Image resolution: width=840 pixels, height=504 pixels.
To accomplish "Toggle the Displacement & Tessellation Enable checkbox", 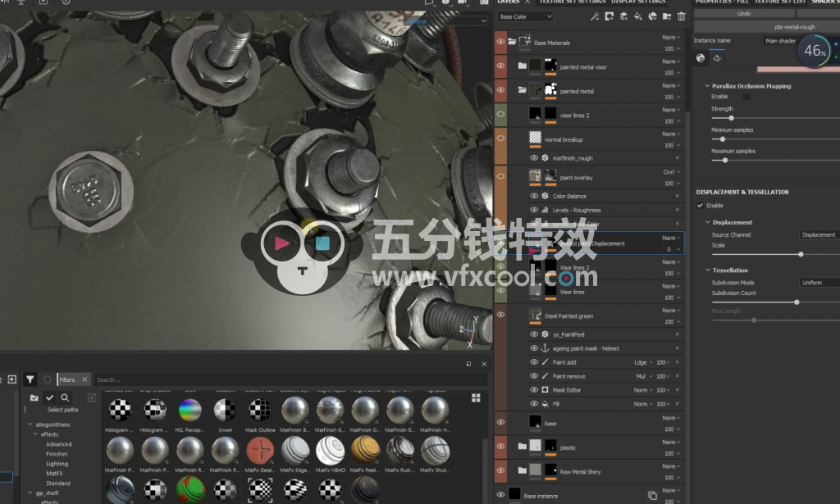I will coord(700,206).
